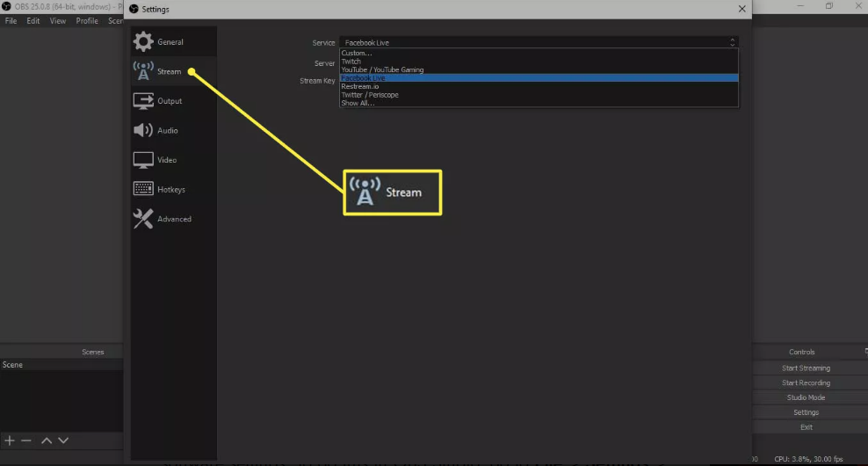Select the Stream antenna icon in sidebar
Viewport: 868px width, 466px height.
coord(143,71)
